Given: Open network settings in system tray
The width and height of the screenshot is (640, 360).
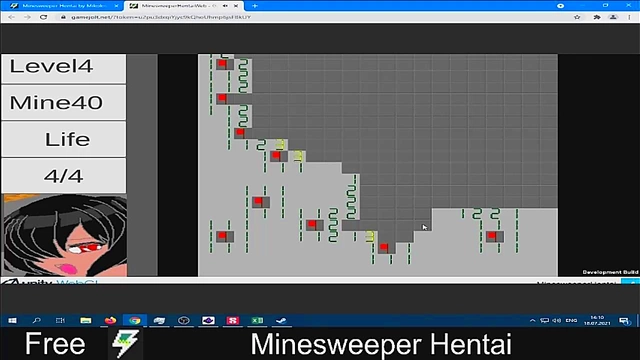Looking at the screenshot, I should 544,320.
